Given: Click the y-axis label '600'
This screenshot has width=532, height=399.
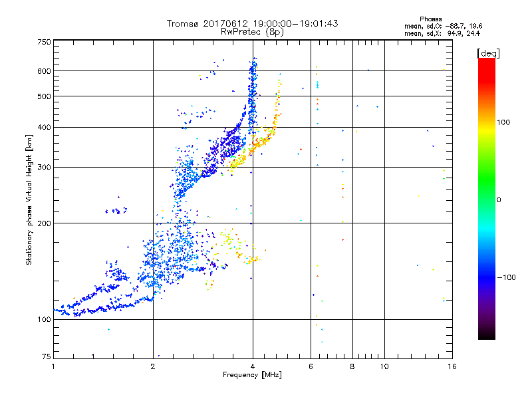Looking at the screenshot, I should (44, 71).
